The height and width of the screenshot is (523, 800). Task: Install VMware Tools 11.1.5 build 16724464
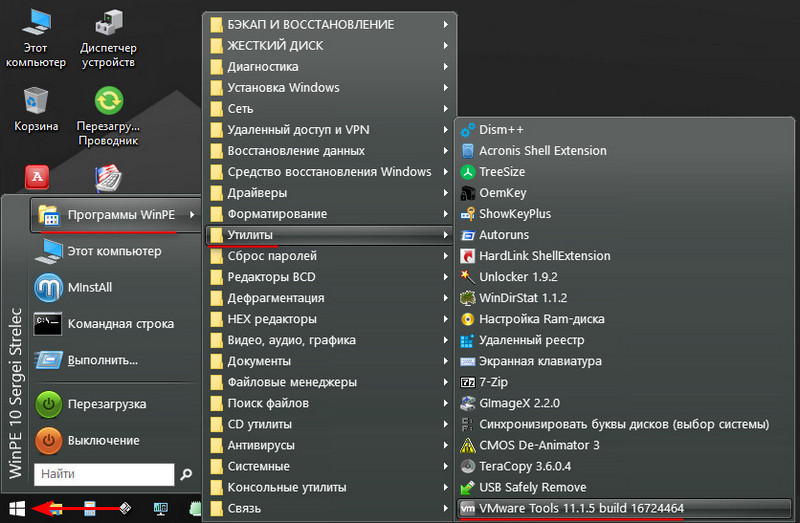[x=624, y=508]
